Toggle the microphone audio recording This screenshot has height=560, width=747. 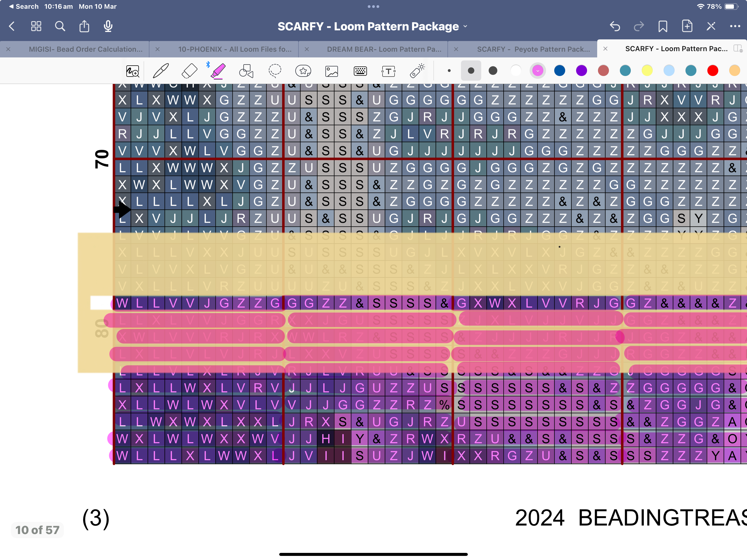tap(108, 26)
